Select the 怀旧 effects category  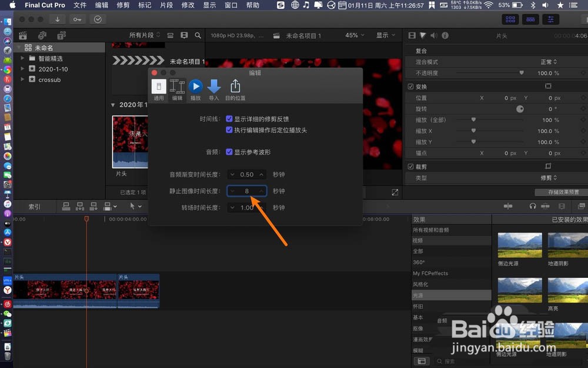pyautogui.click(x=417, y=306)
